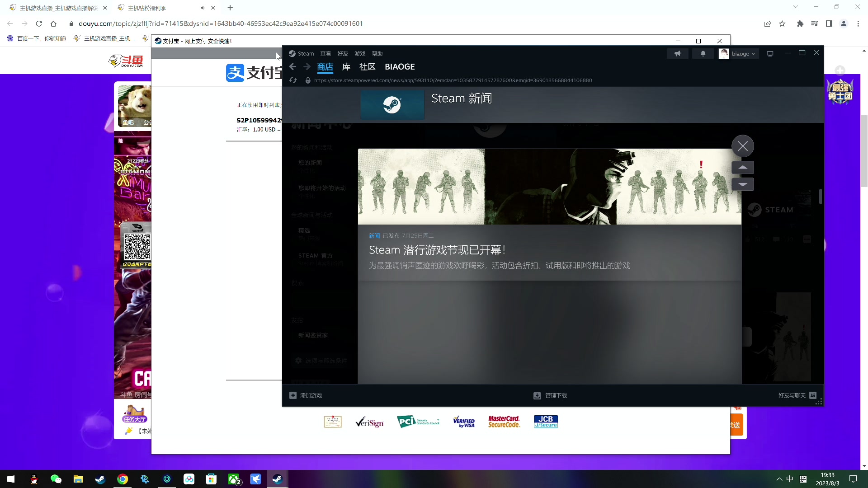Viewport: 868px width, 488px height.
Task: Open WeChat from the Windows taskbar
Action: coord(56,479)
